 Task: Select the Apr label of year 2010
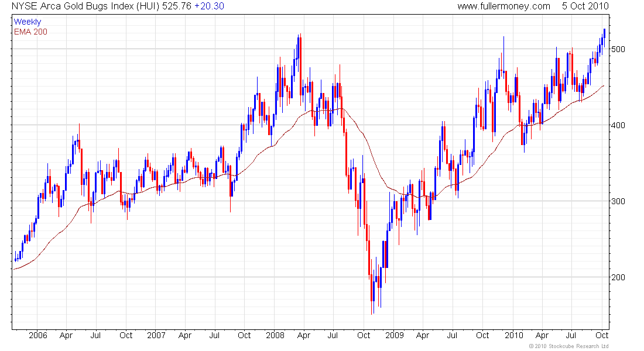(x=542, y=336)
